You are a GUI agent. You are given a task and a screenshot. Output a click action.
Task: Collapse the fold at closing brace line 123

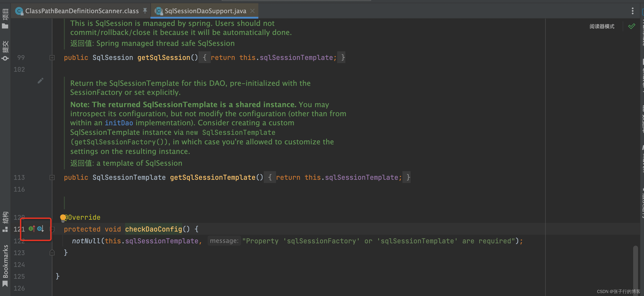(x=52, y=252)
